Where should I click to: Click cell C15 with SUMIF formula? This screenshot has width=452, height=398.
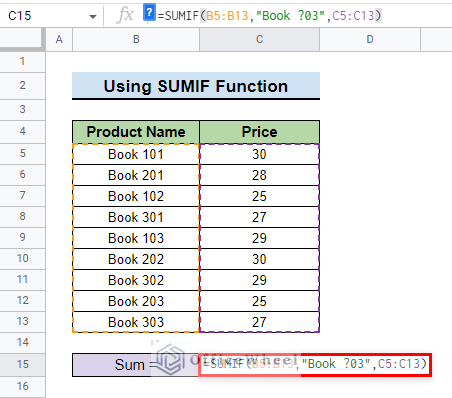pos(315,365)
